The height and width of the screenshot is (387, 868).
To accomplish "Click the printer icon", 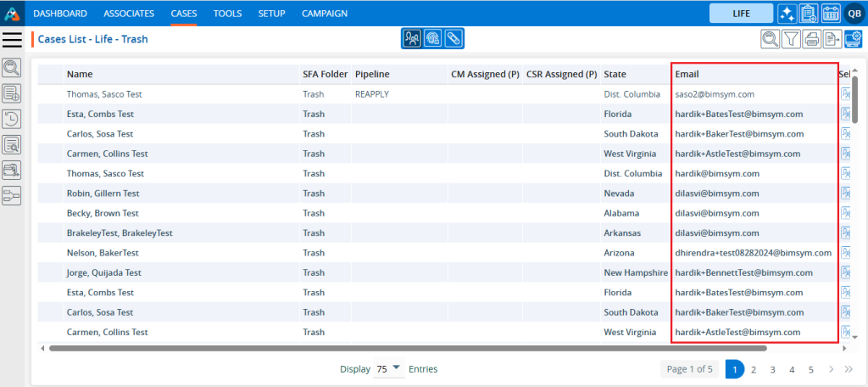I will pyautogui.click(x=811, y=38).
